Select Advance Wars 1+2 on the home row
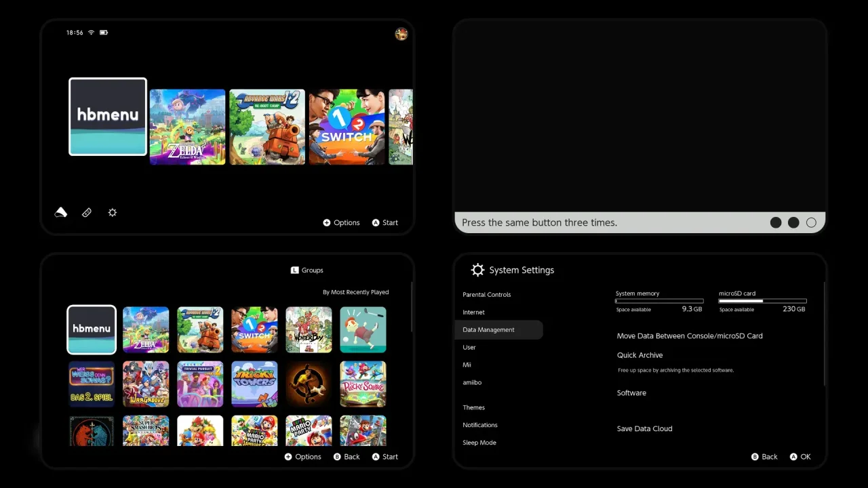The image size is (868, 488). pos(267,127)
